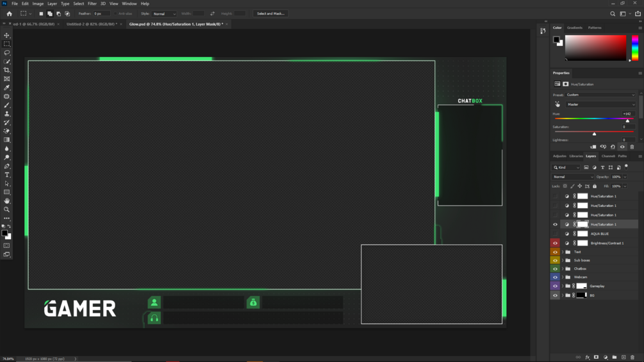
Task: Open the Filter menu
Action: point(92,4)
